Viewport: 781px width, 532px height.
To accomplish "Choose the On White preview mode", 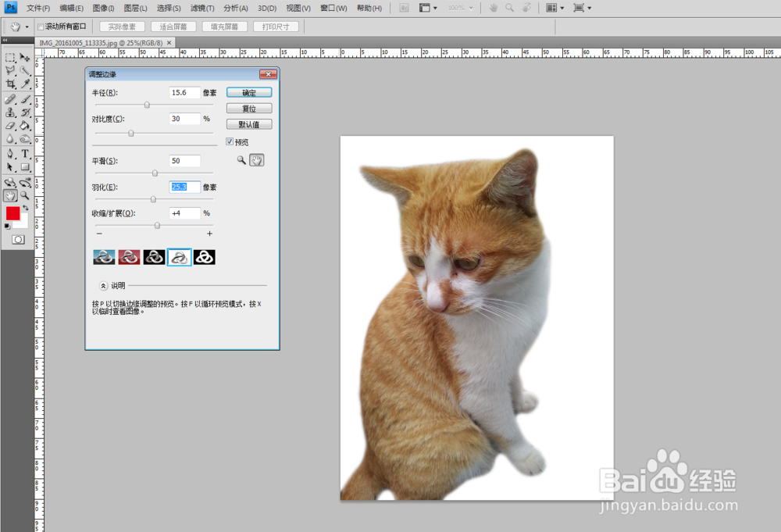I will tap(180, 257).
